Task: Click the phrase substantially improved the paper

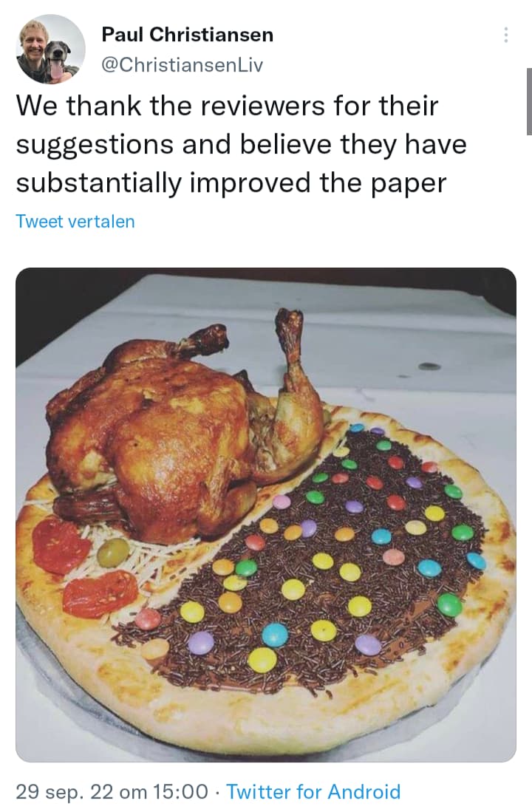Action: [231, 182]
